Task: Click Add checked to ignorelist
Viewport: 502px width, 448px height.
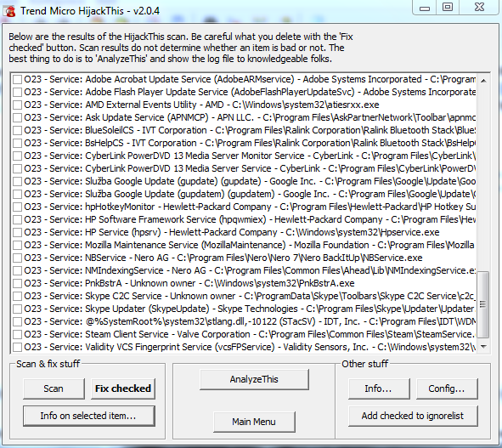Action: pos(413,416)
